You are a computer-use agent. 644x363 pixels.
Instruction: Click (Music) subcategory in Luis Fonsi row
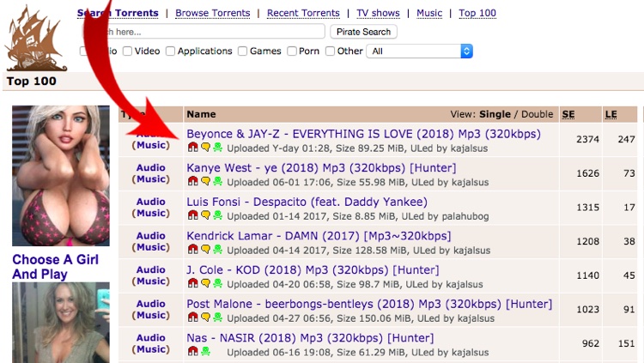[x=151, y=213]
